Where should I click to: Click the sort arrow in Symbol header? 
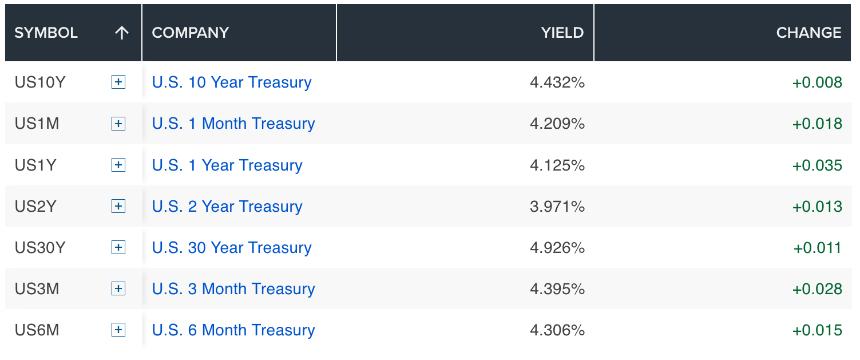point(121,33)
